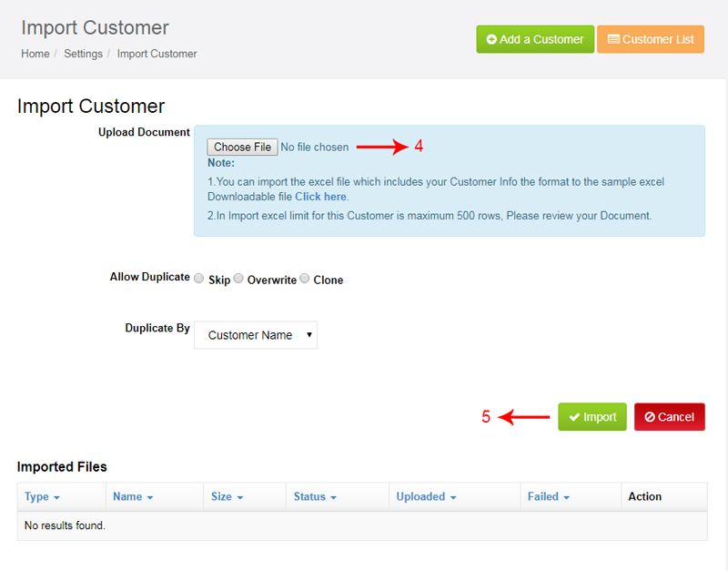Go to Home in breadcrumb
The height and width of the screenshot is (571, 728).
35,54
